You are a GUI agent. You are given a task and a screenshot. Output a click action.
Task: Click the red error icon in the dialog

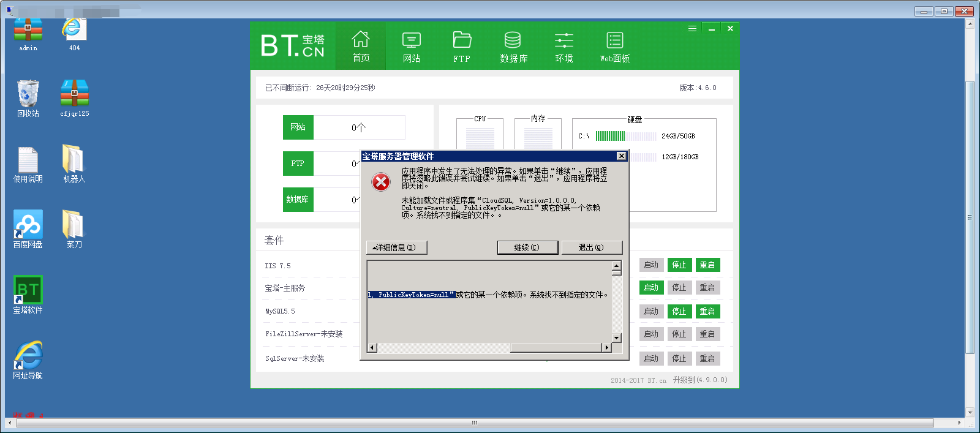coord(381,182)
